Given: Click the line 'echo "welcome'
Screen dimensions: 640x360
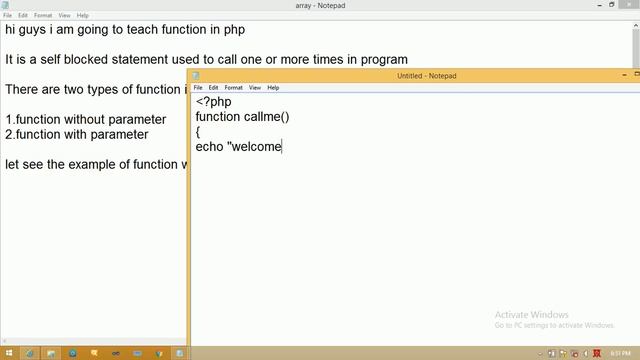Looking at the screenshot, I should (239, 147).
